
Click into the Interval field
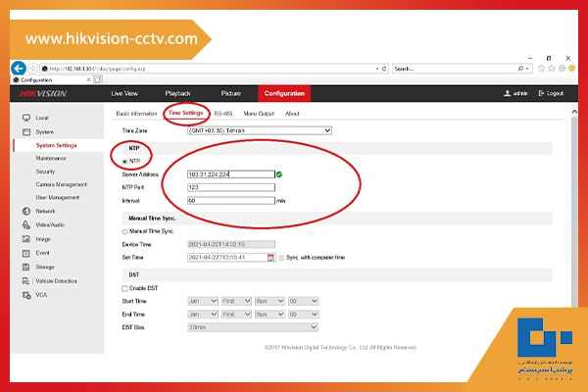[231, 201]
